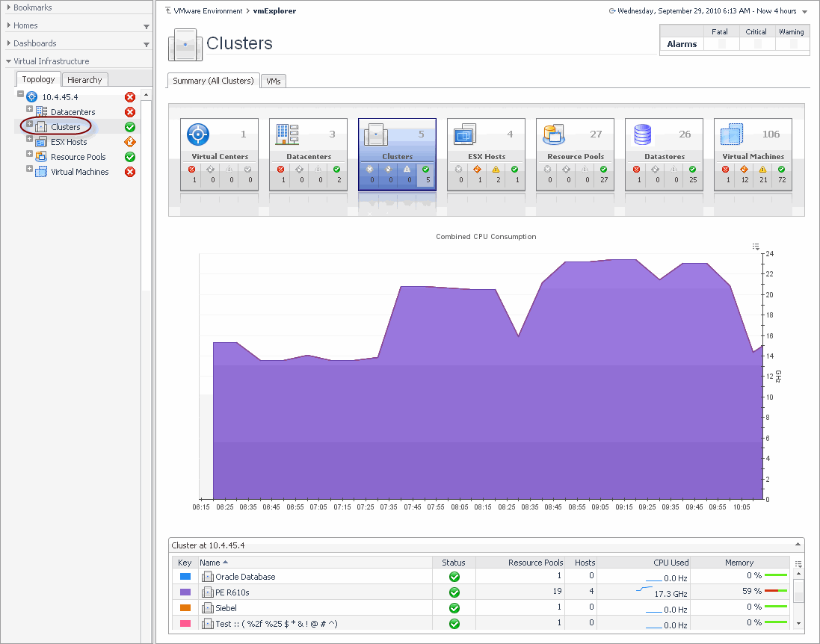This screenshot has height=644, width=820.
Task: Expand the ESX Hosts tree node
Action: (30, 140)
